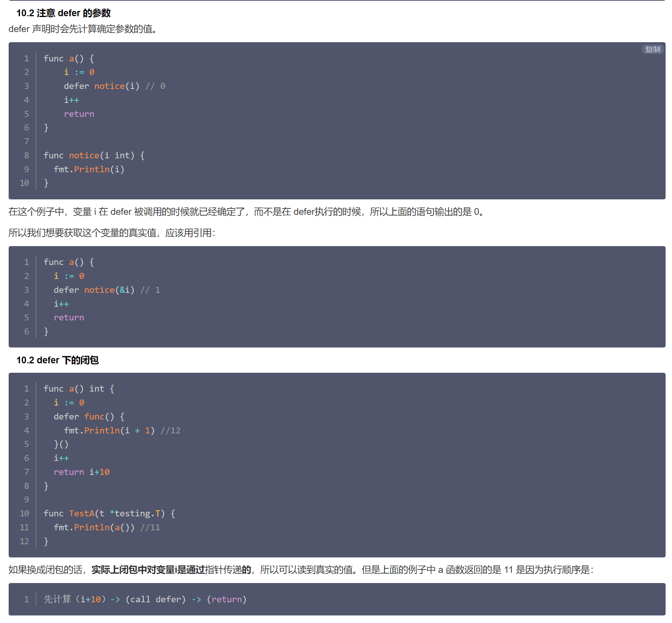Click the fmt.Println(a()) //11 line
This screenshot has width=672, height=623.
click(107, 527)
